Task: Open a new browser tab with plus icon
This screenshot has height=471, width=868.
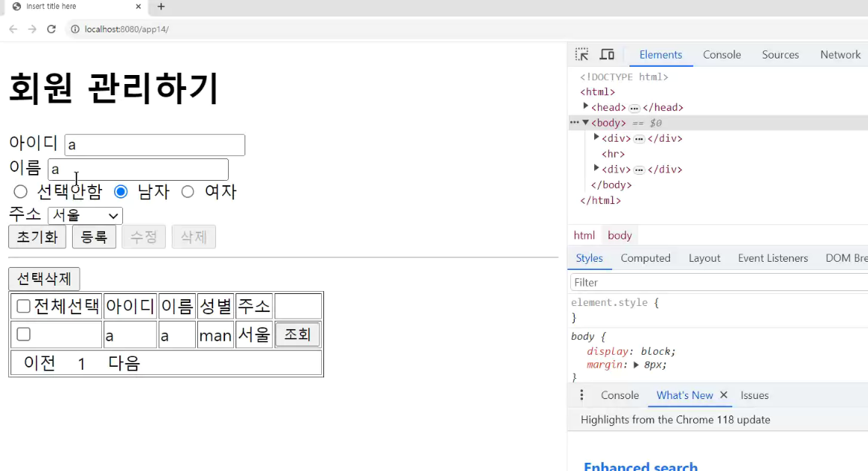Action: pyautogui.click(x=161, y=7)
